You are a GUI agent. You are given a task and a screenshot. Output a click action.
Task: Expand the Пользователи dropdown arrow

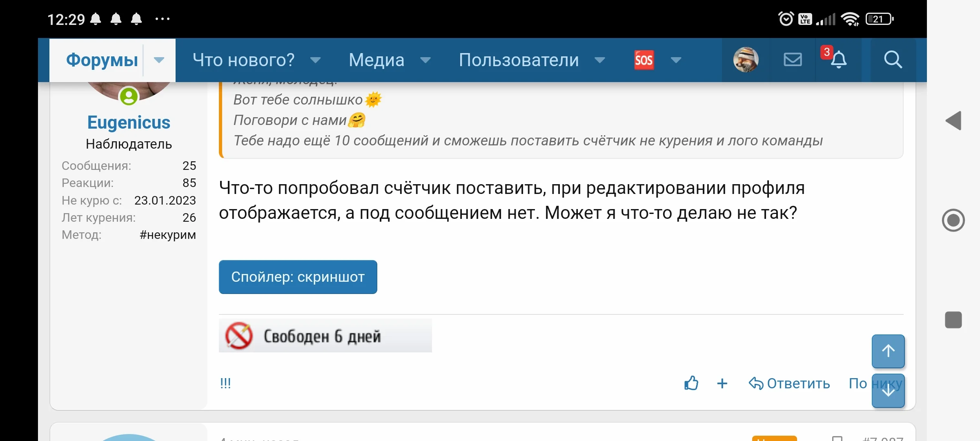(599, 60)
